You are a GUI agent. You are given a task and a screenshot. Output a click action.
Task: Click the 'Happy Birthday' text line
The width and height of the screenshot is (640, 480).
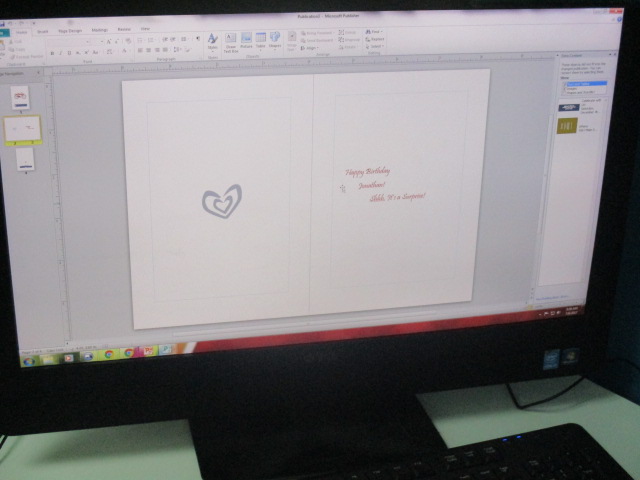tap(367, 172)
